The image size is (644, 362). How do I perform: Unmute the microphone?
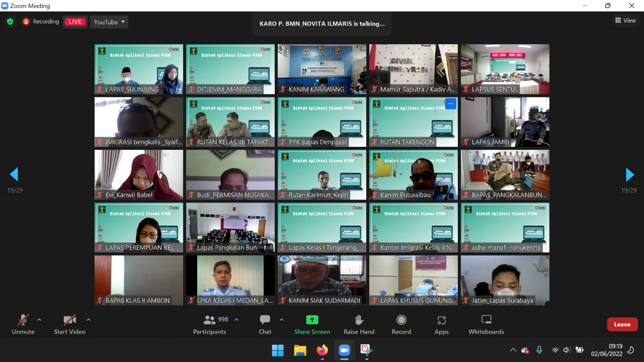tap(23, 324)
